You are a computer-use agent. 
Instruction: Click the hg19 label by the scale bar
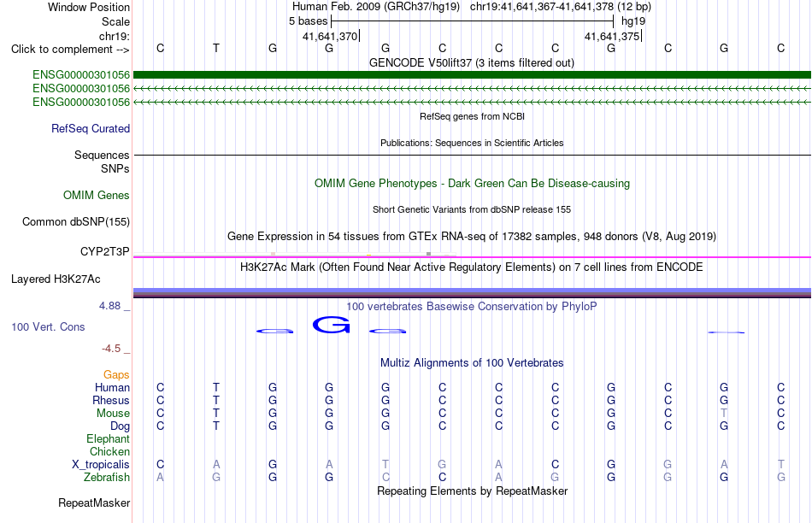(633, 21)
